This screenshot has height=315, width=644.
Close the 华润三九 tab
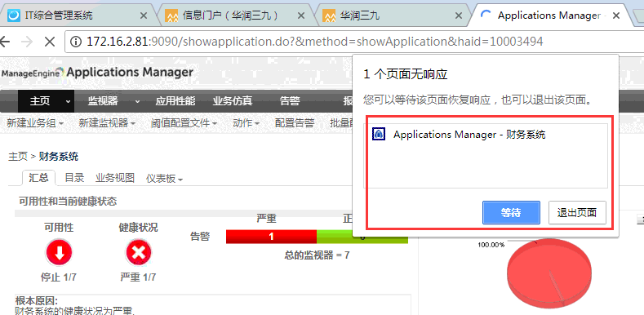coord(459,16)
